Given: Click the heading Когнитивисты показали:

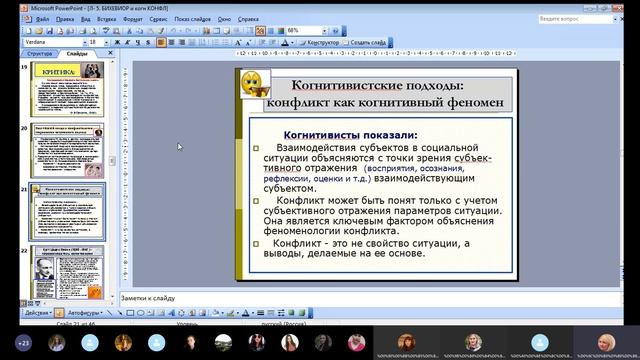Looking at the screenshot, I should click(x=351, y=135).
